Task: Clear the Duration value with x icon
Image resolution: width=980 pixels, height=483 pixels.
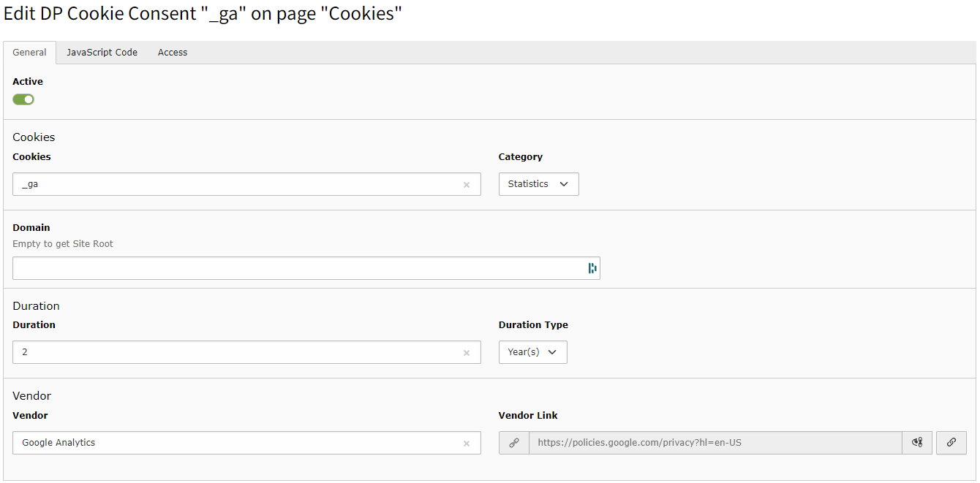Action: 467,353
